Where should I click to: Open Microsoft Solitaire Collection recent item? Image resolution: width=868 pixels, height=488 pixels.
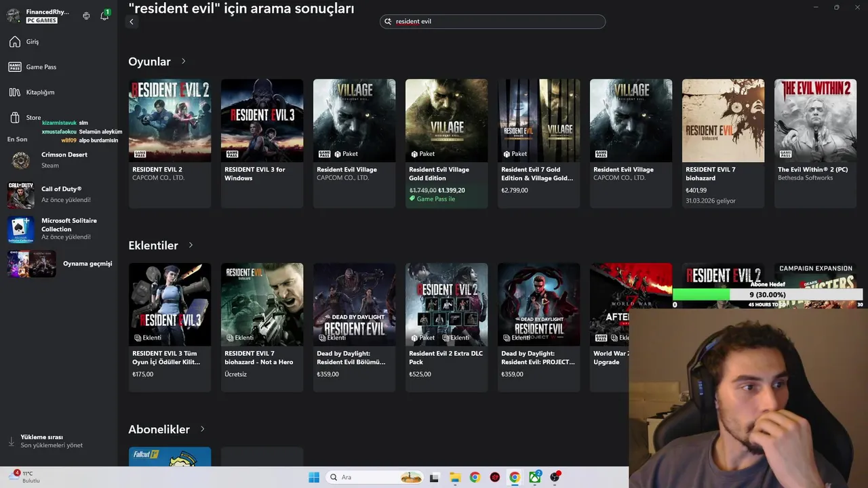[59, 229]
